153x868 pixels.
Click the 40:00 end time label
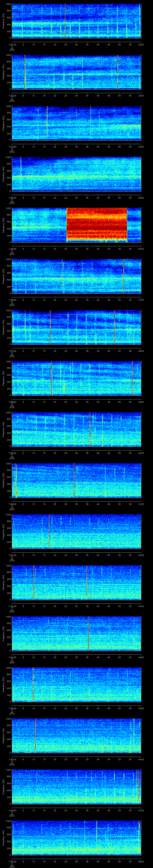tap(141, 453)
